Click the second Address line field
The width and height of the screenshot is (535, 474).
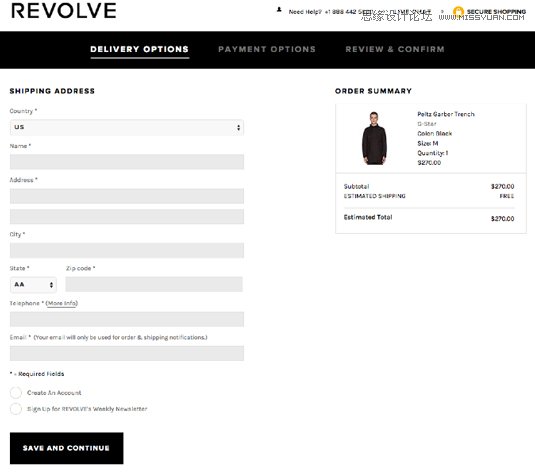(127, 217)
